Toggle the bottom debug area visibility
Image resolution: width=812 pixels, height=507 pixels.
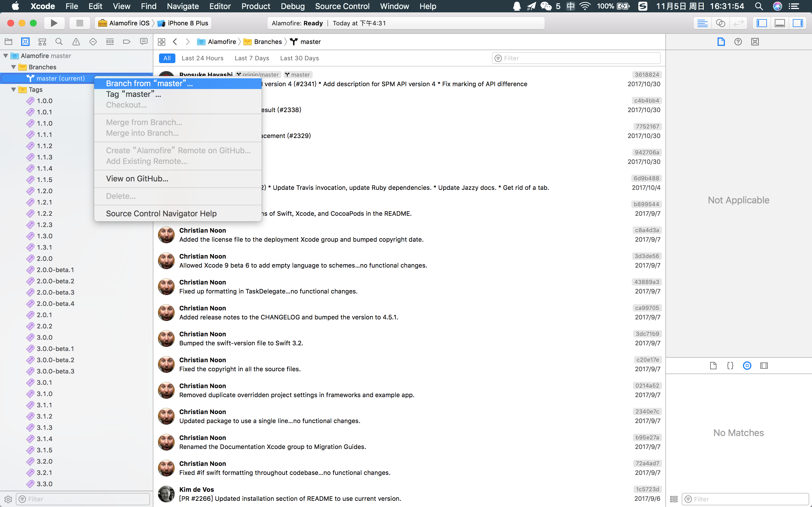[780, 23]
